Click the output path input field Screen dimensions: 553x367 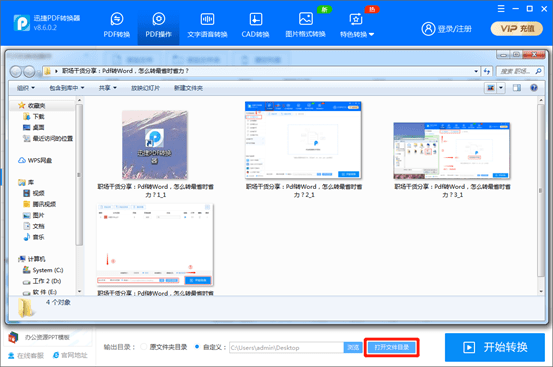click(286, 348)
